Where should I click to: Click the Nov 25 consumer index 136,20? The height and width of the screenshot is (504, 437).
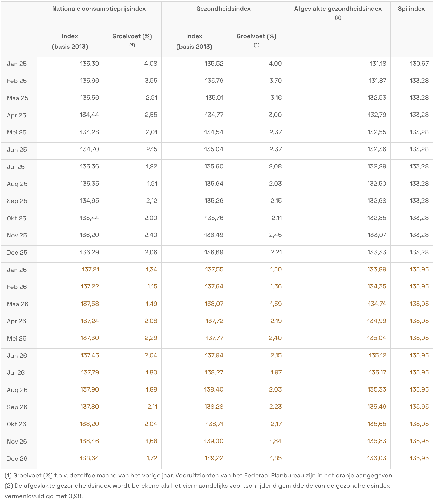point(89,235)
